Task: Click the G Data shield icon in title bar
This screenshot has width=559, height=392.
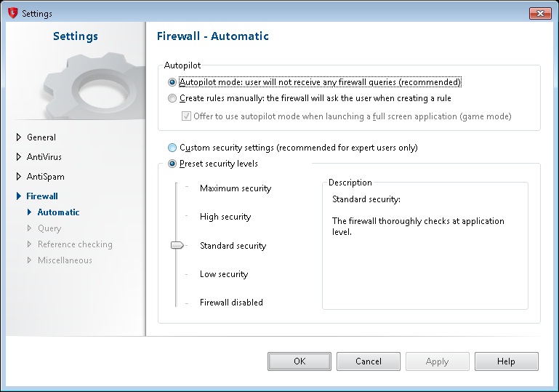Action: (12, 13)
